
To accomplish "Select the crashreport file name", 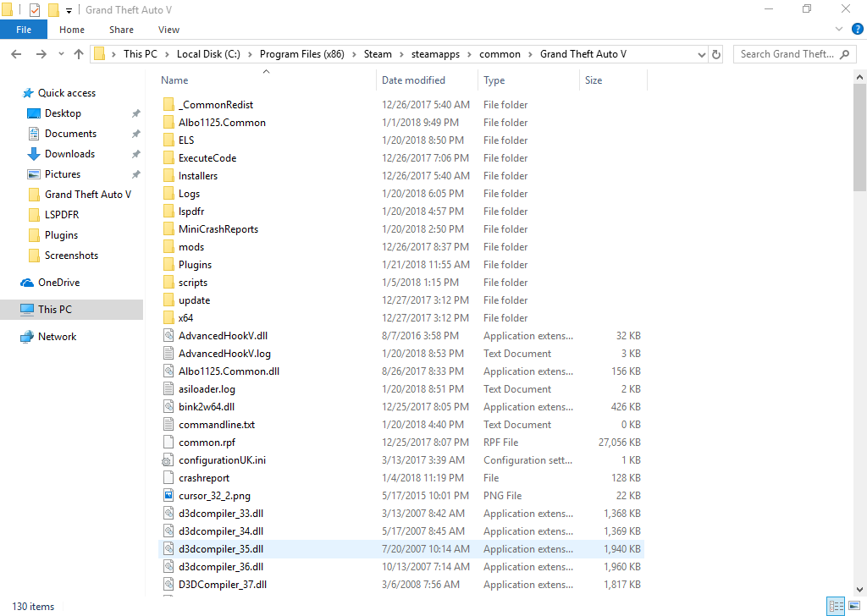I will tap(204, 478).
